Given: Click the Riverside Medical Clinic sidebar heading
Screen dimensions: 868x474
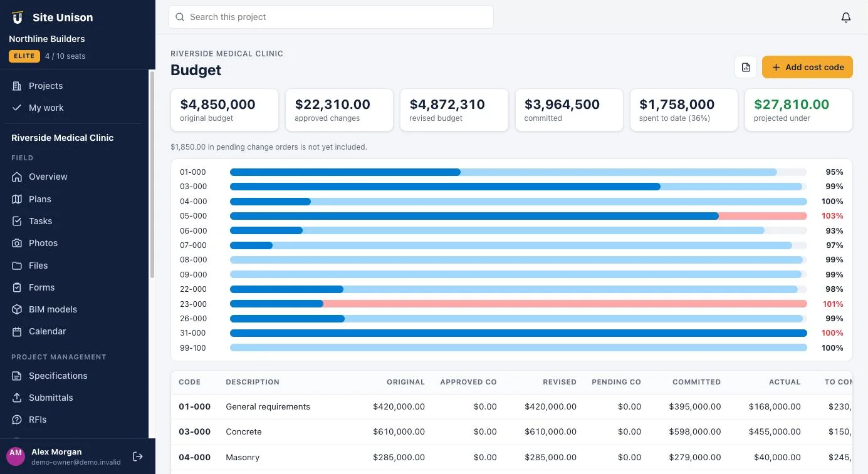Looking at the screenshot, I should [63, 138].
